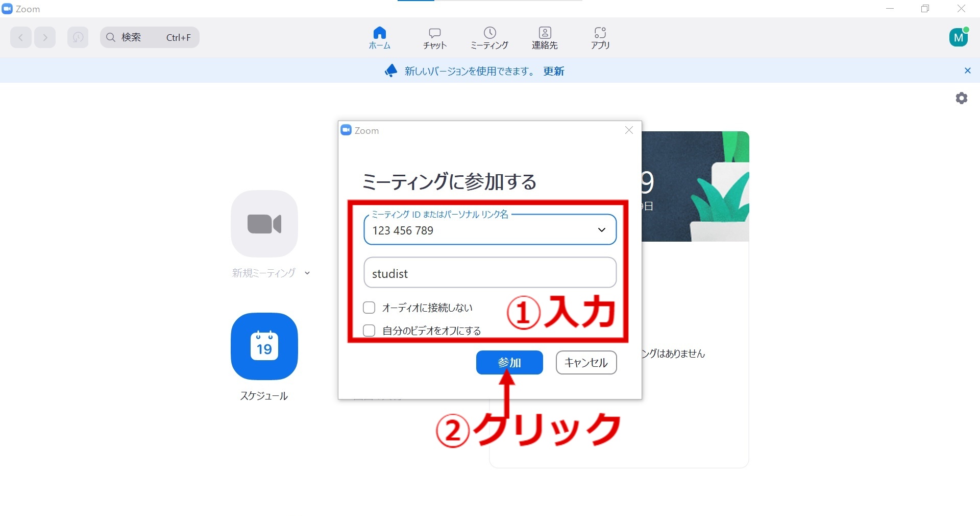Minimize the Zoom window

890,9
